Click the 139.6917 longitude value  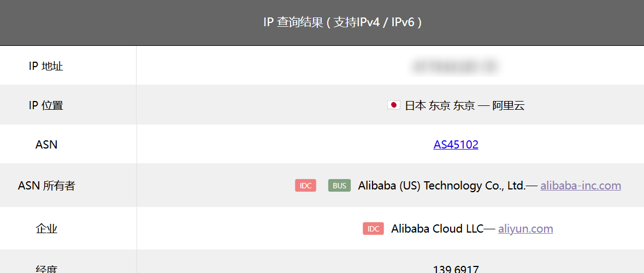tap(456, 269)
